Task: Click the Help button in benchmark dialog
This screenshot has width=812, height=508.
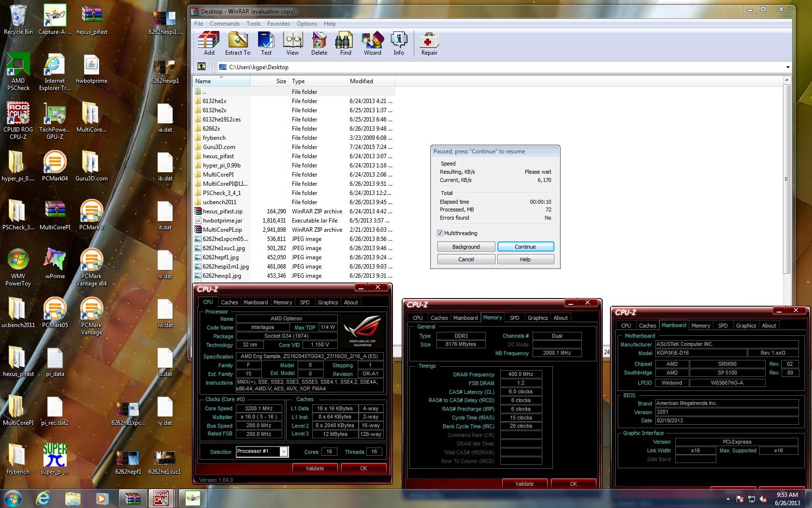Action: [x=525, y=259]
